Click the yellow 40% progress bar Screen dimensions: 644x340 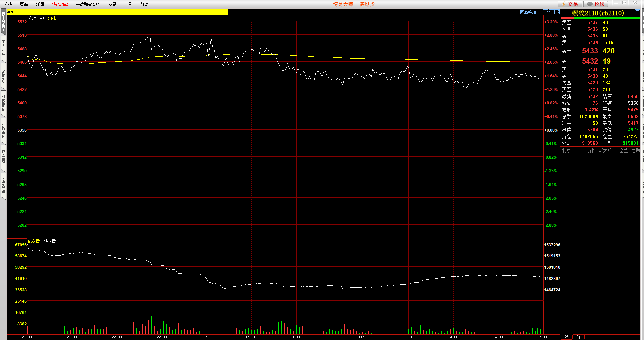(x=117, y=12)
